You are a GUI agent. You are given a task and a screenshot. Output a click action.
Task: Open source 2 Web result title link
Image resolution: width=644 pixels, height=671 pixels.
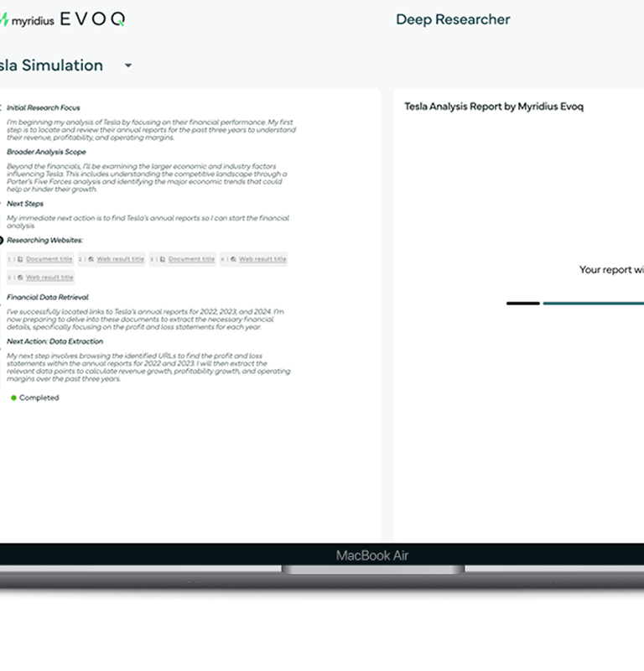coord(120,259)
